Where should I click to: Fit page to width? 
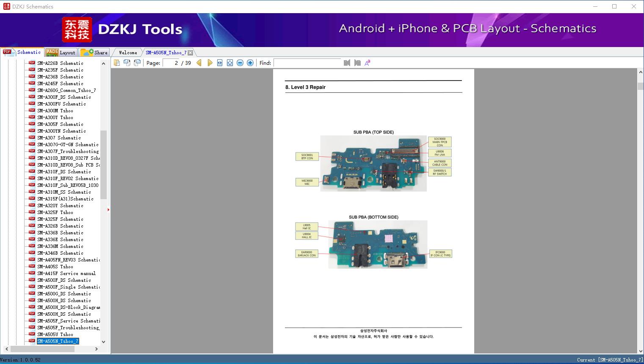point(220,63)
